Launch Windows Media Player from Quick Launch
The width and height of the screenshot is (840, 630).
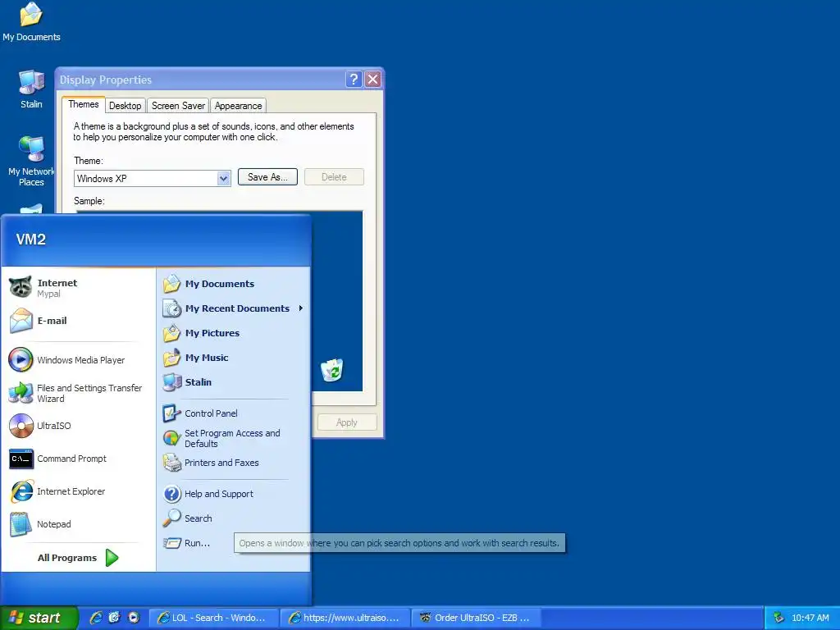134,618
